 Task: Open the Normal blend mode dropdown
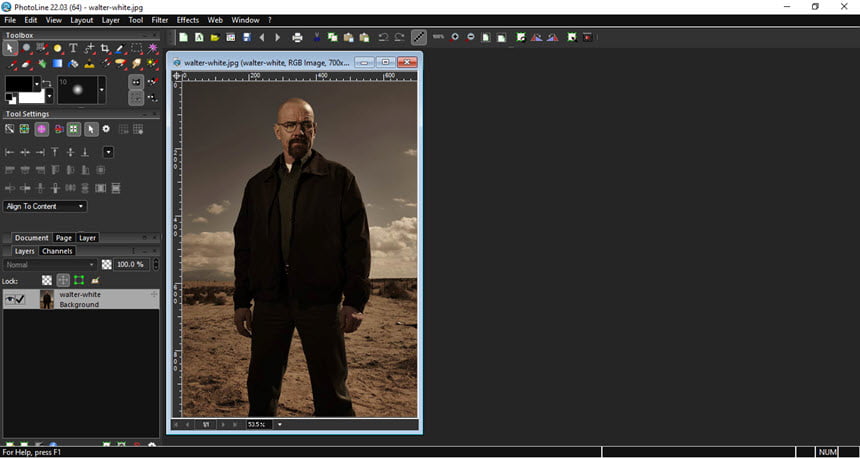coord(50,265)
